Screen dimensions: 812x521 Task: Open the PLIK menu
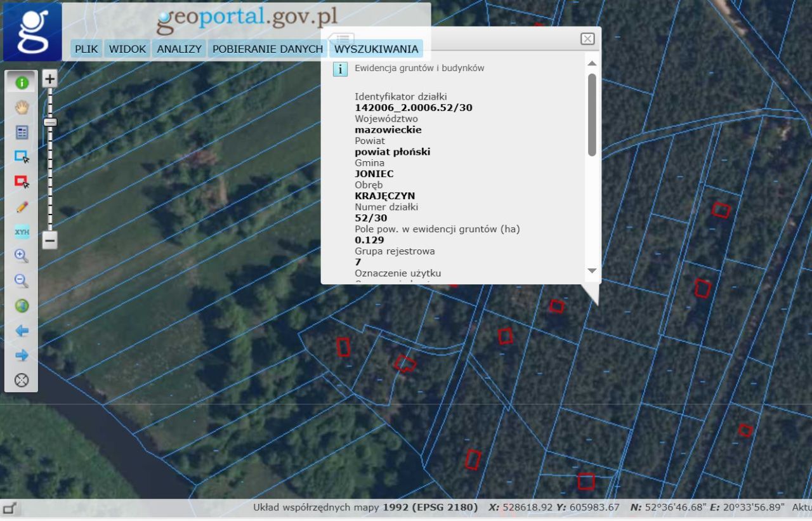click(86, 49)
